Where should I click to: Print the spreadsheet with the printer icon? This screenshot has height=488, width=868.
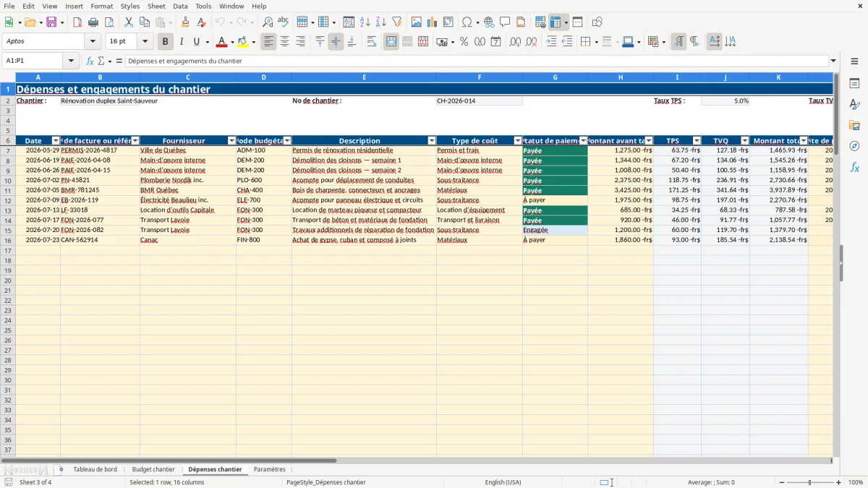pyautogui.click(x=93, y=22)
